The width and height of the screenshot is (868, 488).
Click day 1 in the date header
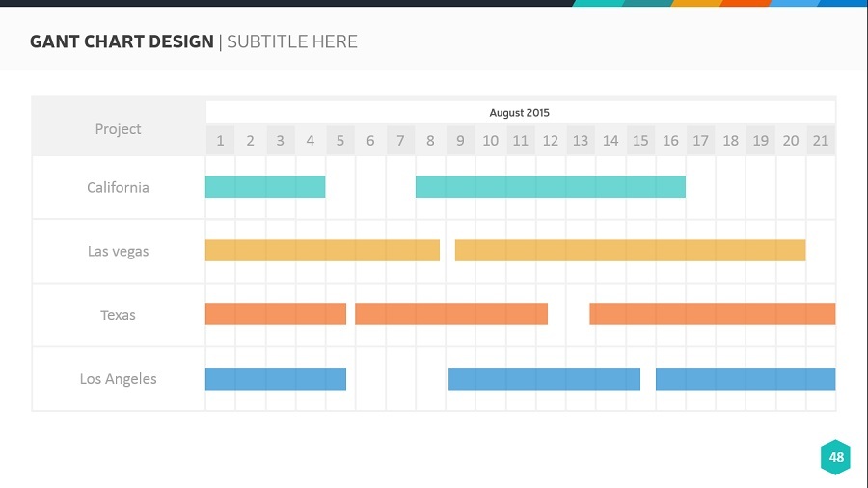pos(220,141)
